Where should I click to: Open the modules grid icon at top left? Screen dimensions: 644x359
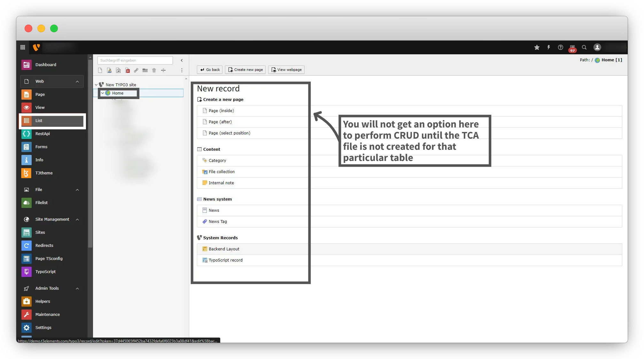(23, 47)
